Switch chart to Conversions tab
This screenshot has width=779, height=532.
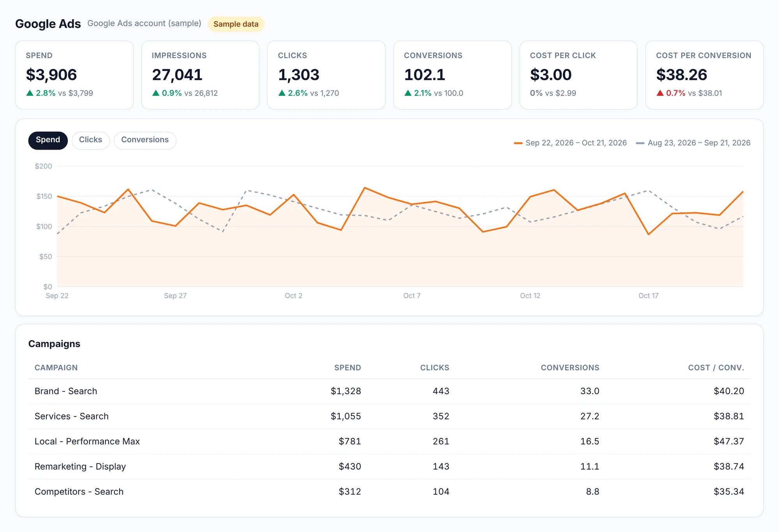(x=145, y=140)
